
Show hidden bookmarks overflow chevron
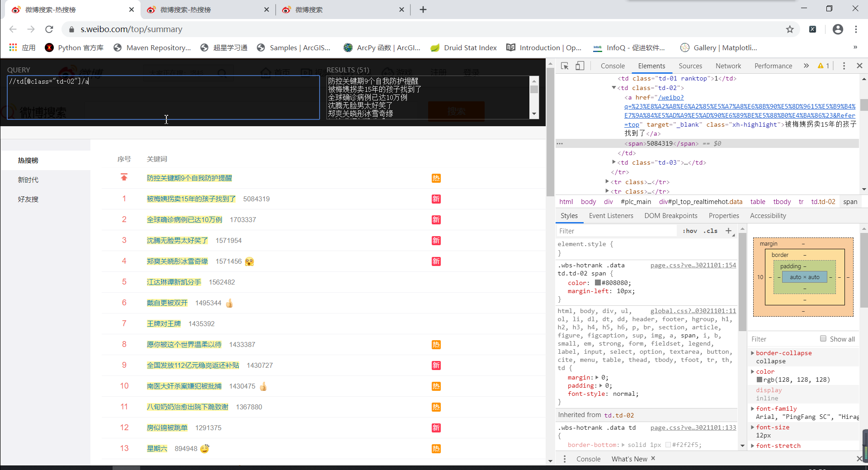pyautogui.click(x=855, y=47)
